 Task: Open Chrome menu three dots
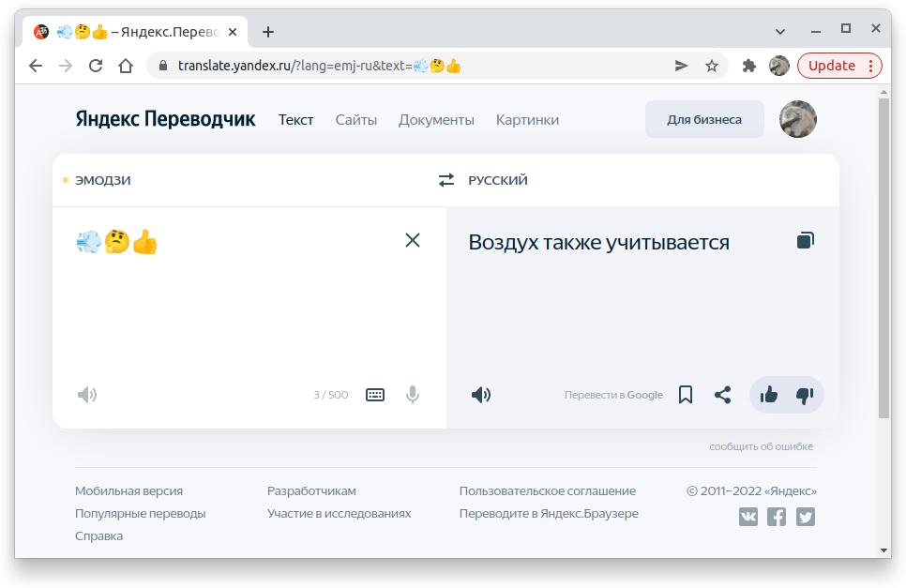pyautogui.click(x=870, y=66)
